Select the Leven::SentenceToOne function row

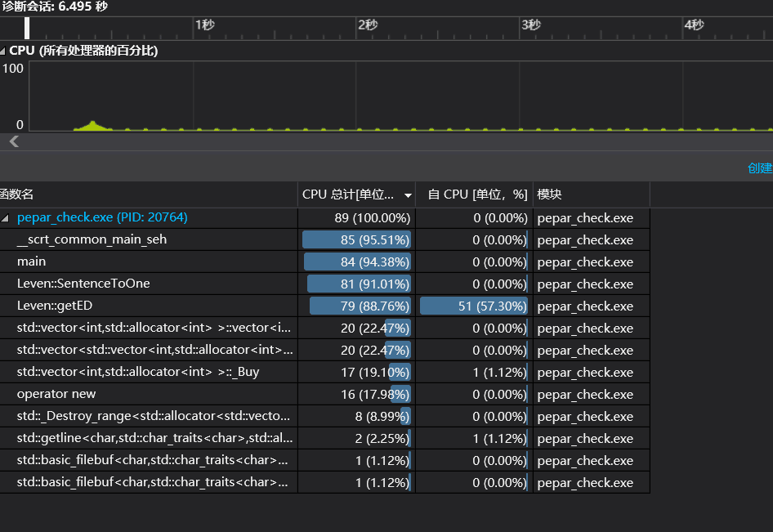[x=83, y=284]
